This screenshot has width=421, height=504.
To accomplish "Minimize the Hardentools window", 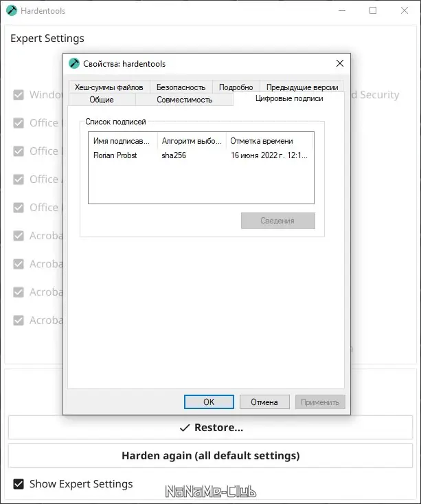I will click(x=342, y=10).
